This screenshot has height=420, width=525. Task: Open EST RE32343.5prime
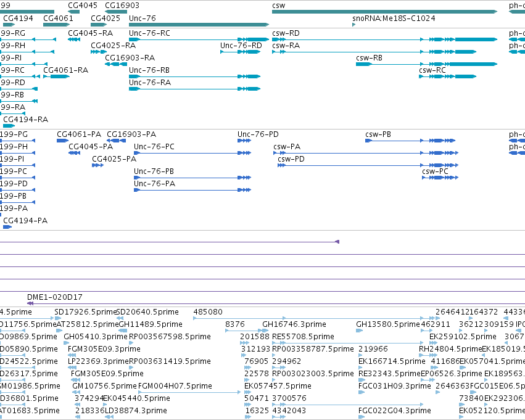point(389,374)
